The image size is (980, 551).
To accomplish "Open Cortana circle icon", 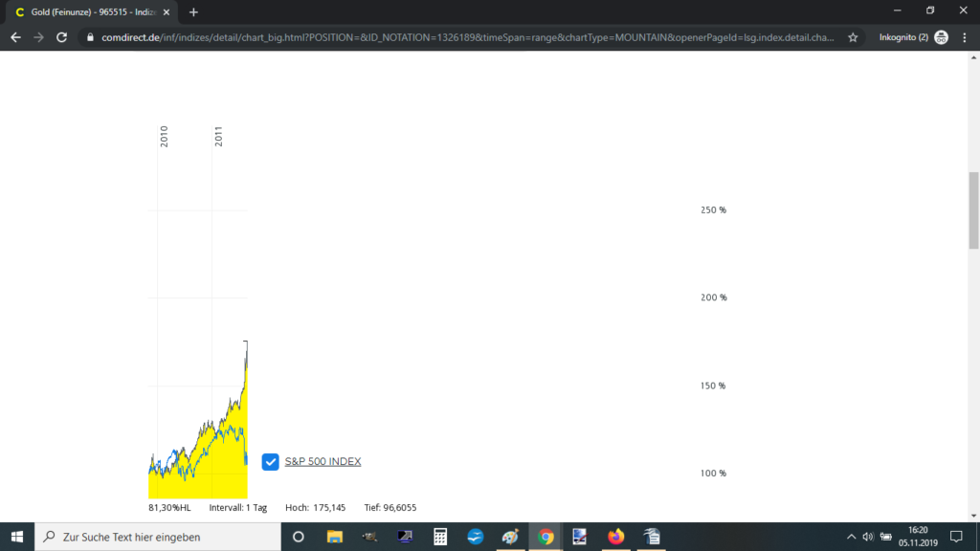I will 299,537.
